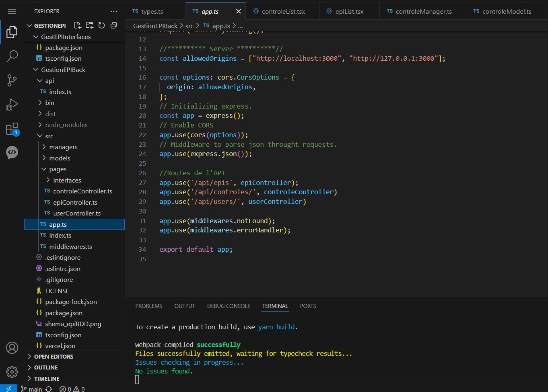The image size is (548, 392).
Task: Open Run and Debug view
Action: click(x=12, y=105)
